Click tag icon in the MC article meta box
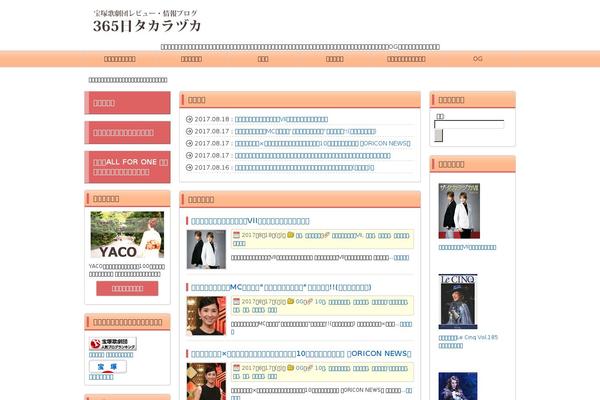600x400 pixels. click(x=310, y=302)
